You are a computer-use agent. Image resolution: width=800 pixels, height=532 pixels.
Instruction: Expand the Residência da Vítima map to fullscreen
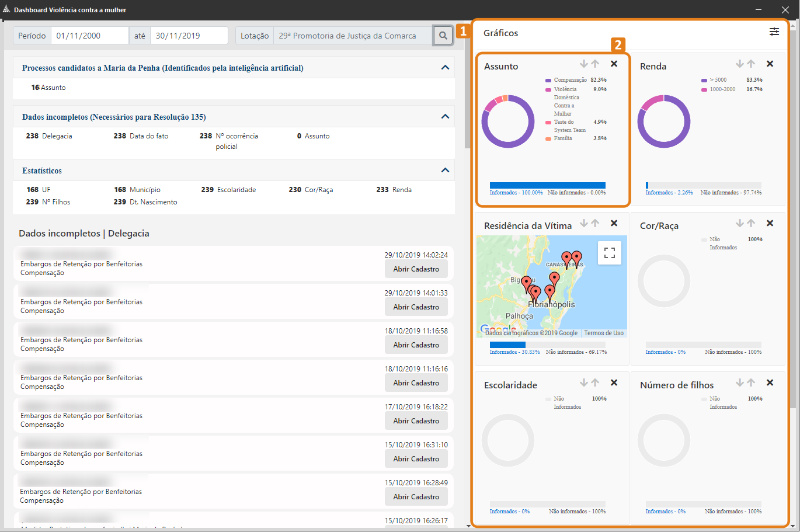click(610, 253)
